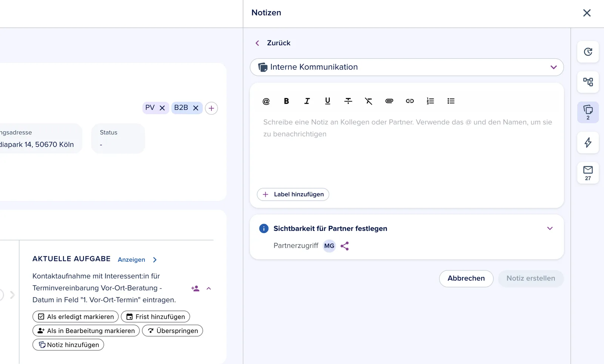
Task: Click the chevron next to Anzeigen
Action: (155, 260)
